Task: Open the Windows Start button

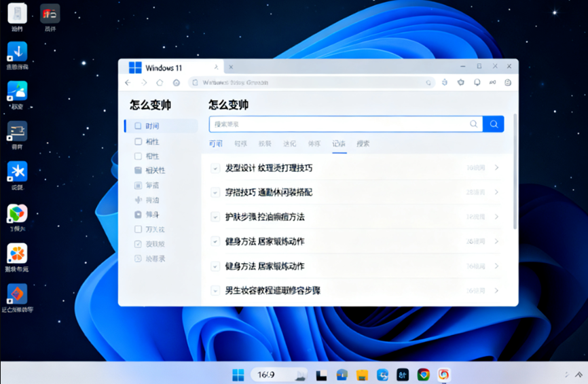Action: click(238, 374)
